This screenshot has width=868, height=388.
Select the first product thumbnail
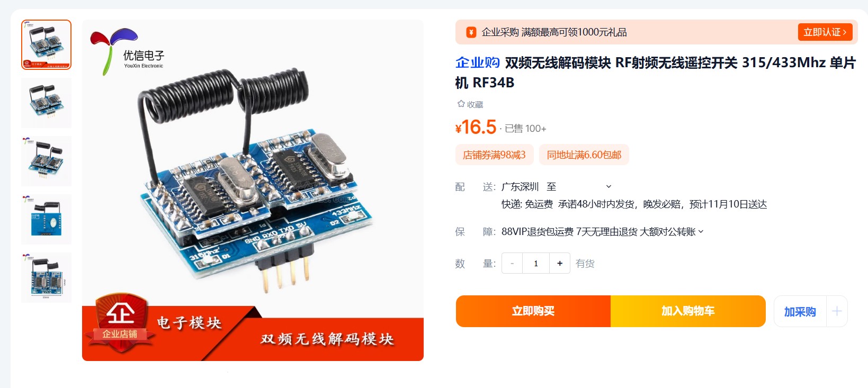[46, 44]
